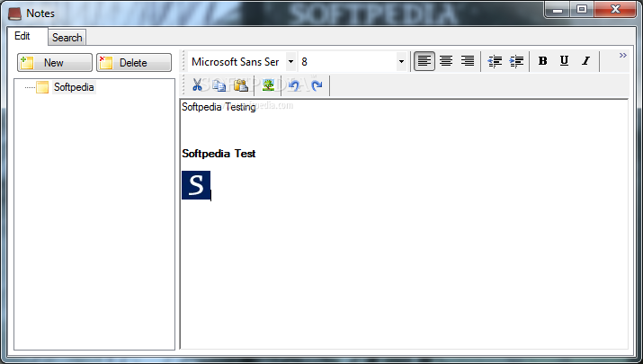Screen dimensions: 643x364
Task: Click the Microsoft Sans Serif font field
Action: (237, 62)
